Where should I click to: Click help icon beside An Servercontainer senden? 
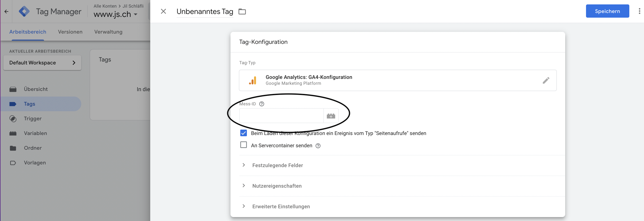318,146
